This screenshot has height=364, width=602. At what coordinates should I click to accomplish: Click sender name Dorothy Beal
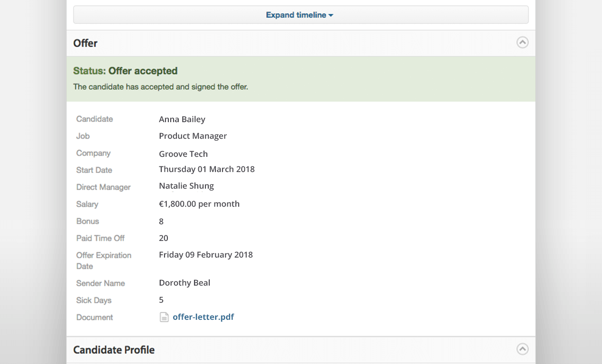[x=184, y=283]
